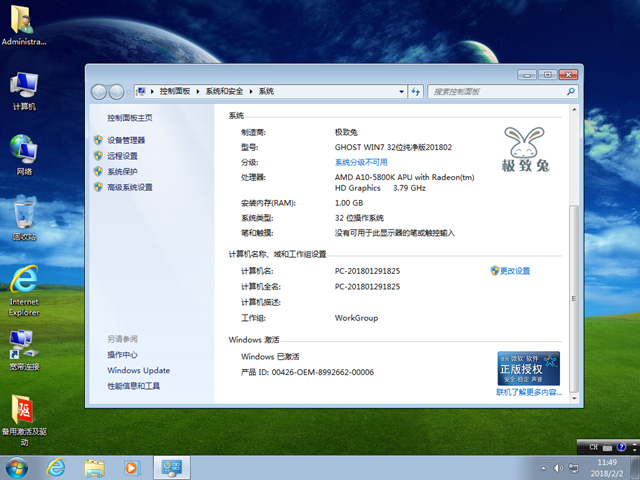
Task: Click the volume speaker tray icon
Action: pos(558,468)
